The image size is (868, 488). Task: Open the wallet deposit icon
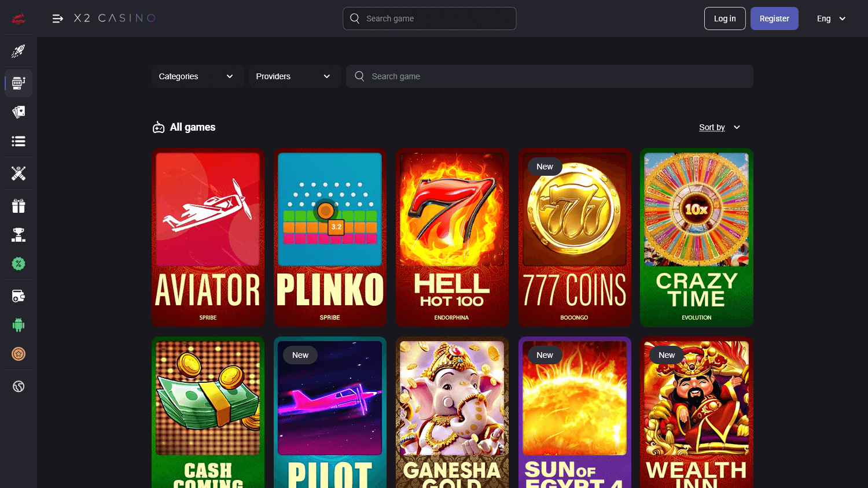click(x=19, y=296)
